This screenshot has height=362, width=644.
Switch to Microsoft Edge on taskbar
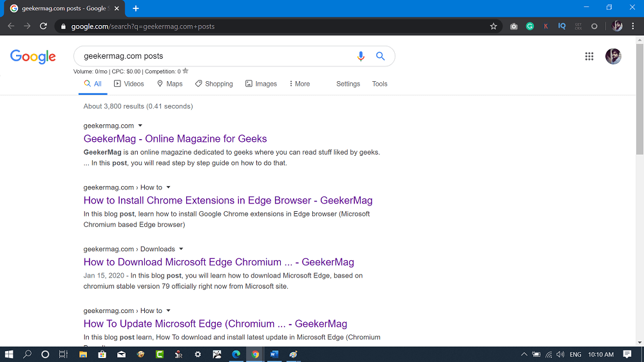coord(236,354)
